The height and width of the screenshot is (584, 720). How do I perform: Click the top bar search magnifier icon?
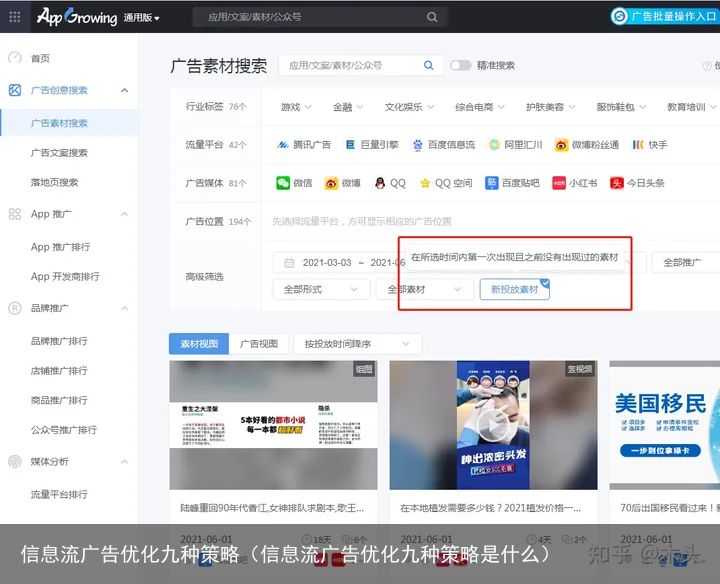point(432,17)
